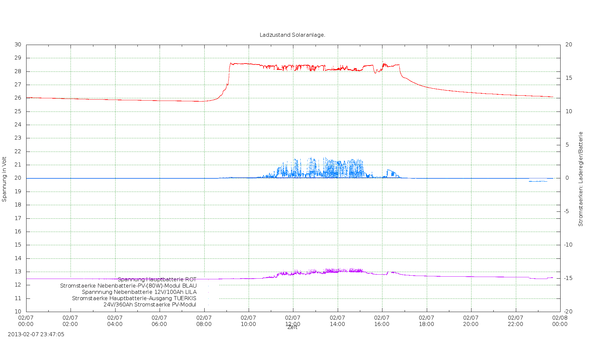Click the "Stromstaerken: Laderegler/Batterie" right axis label

[x=580, y=179]
